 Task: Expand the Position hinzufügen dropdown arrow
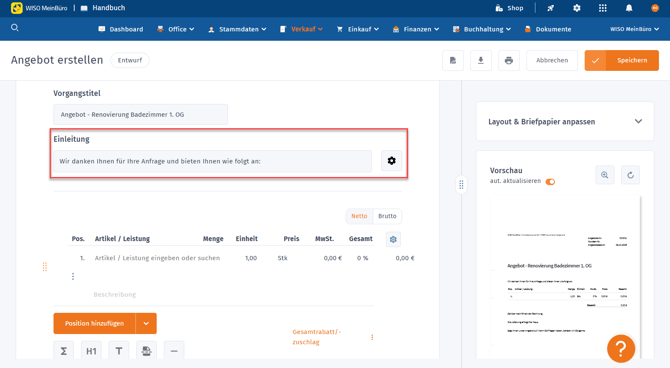coord(146,324)
